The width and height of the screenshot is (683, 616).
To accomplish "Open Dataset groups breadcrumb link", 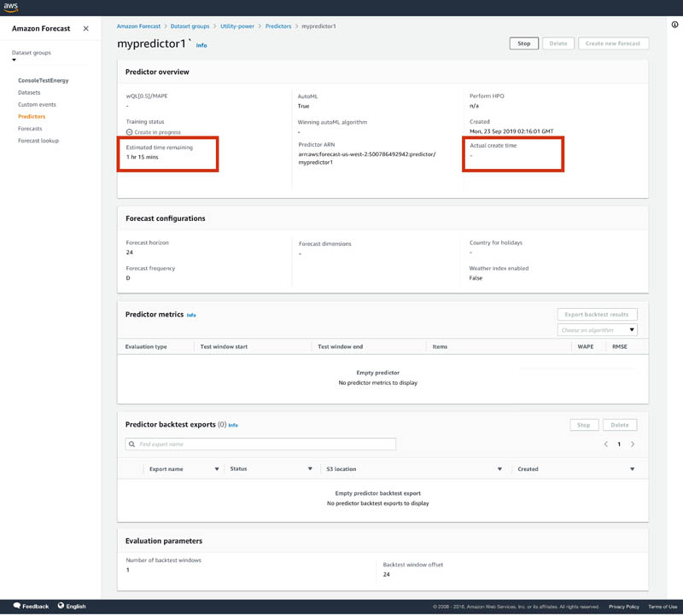I will 190,26.
